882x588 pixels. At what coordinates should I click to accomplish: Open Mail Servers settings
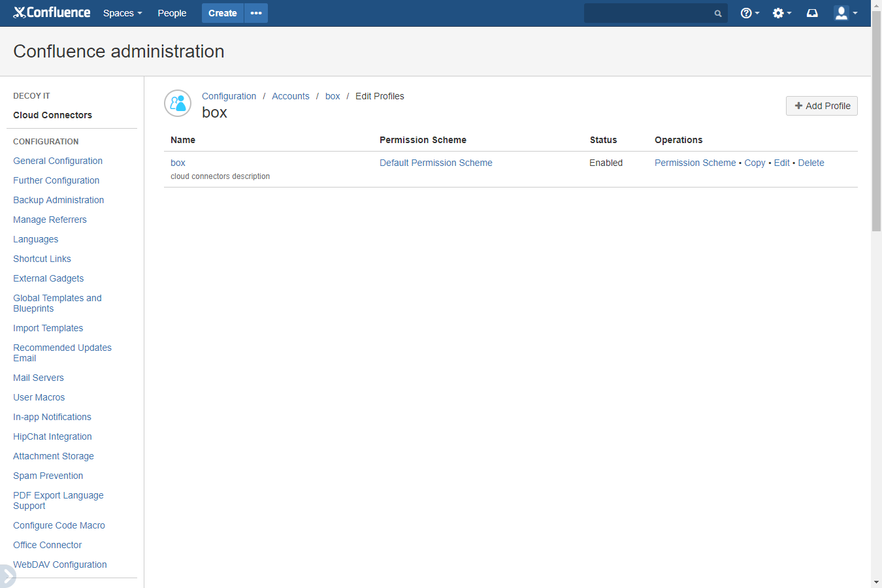(x=39, y=378)
